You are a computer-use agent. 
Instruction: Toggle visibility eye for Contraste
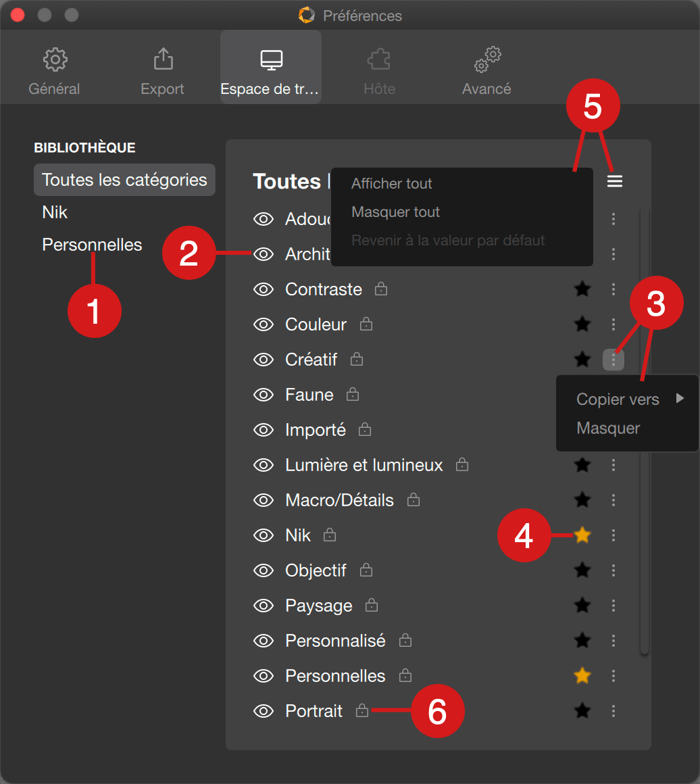(x=264, y=289)
